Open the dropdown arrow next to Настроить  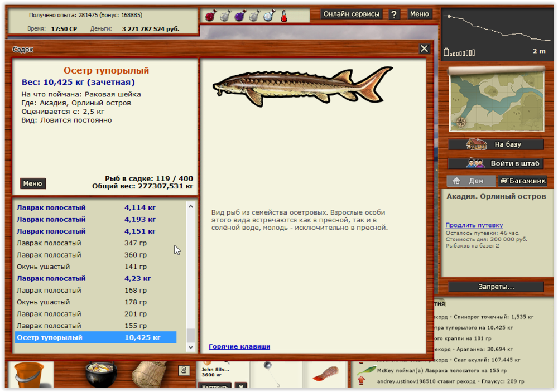pos(241,386)
